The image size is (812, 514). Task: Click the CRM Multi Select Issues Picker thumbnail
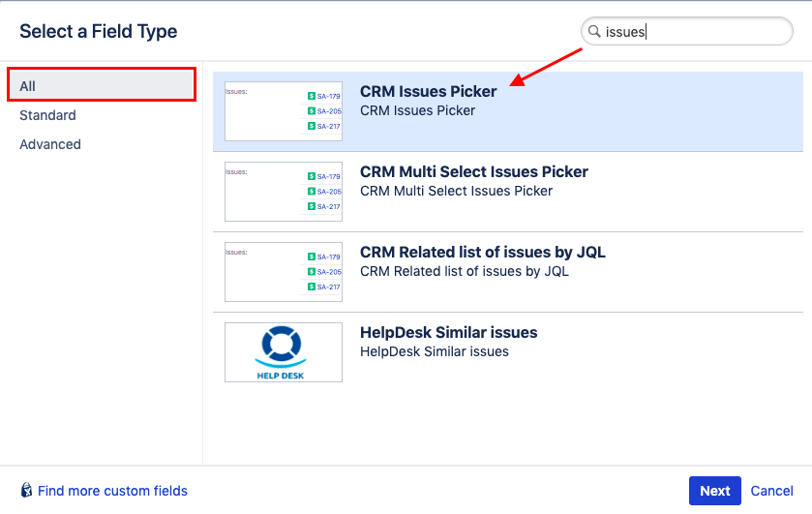coord(283,192)
